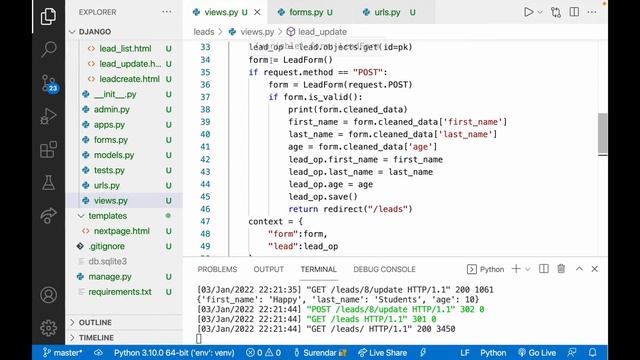
Task: Switch to the urls.py editor tab
Action: tap(389, 12)
